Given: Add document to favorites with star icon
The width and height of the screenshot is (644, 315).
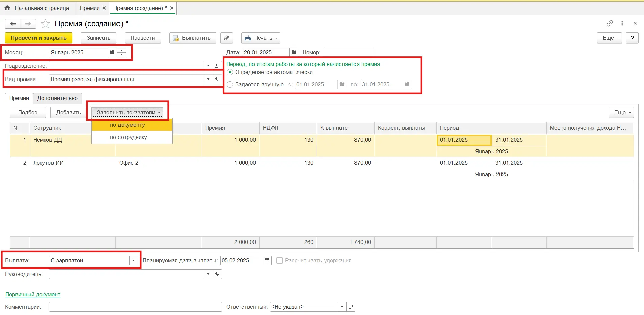Looking at the screenshot, I should point(45,24).
